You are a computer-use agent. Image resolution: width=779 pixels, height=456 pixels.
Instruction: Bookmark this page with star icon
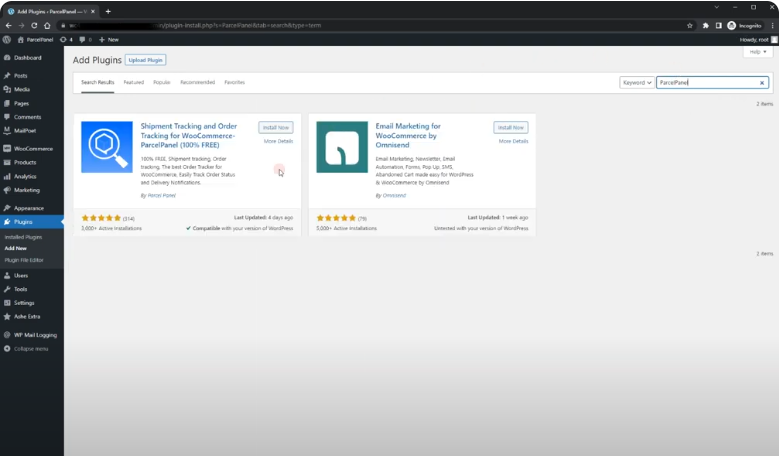[x=690, y=25]
